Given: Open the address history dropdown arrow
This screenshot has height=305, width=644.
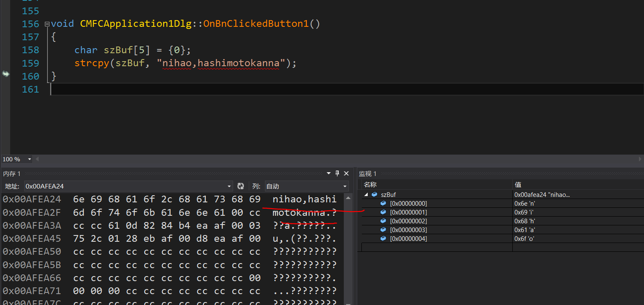Looking at the screenshot, I should tap(229, 186).
